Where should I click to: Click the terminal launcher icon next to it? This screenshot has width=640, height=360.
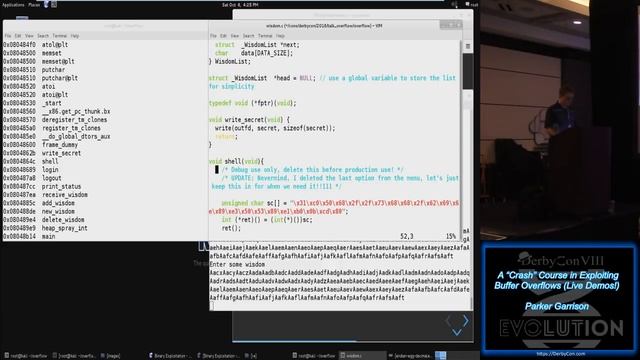pos(54,4)
